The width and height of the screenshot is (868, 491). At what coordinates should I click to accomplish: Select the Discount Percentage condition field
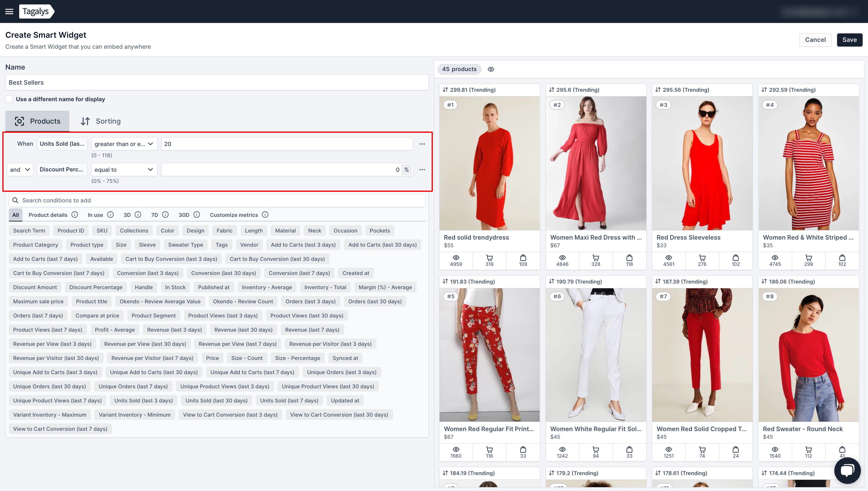62,170
